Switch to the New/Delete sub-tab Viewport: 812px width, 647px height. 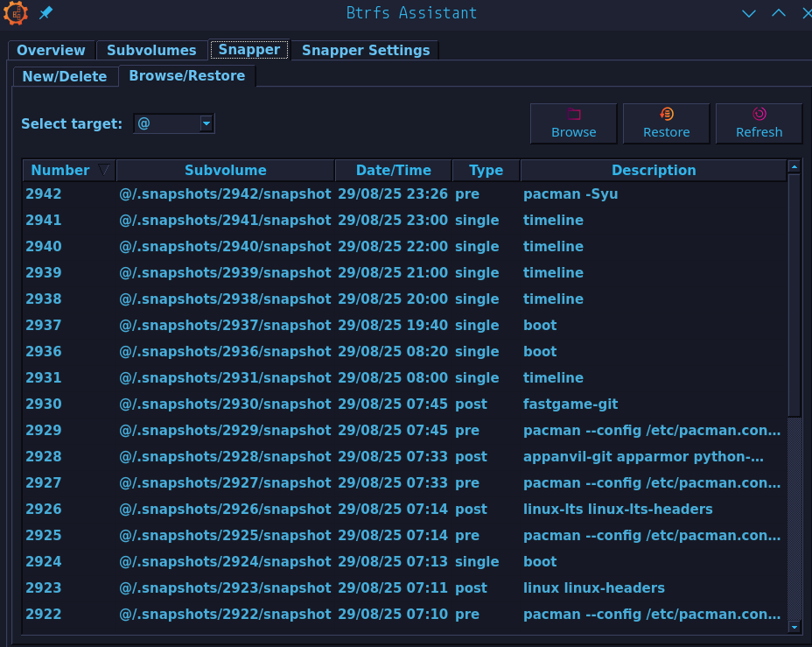(x=65, y=77)
